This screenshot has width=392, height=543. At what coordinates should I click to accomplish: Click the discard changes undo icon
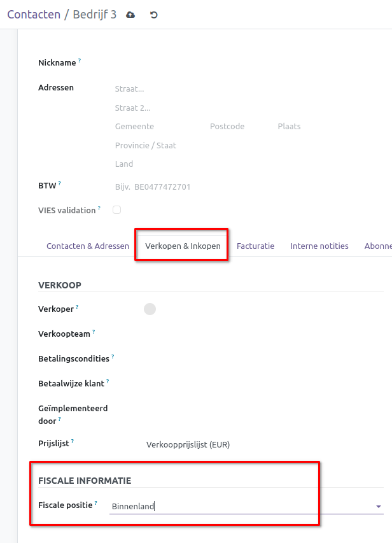[x=153, y=15]
